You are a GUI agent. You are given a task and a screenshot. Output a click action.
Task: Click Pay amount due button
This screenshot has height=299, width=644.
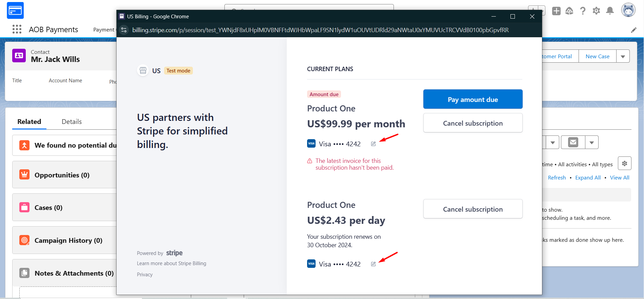click(473, 99)
